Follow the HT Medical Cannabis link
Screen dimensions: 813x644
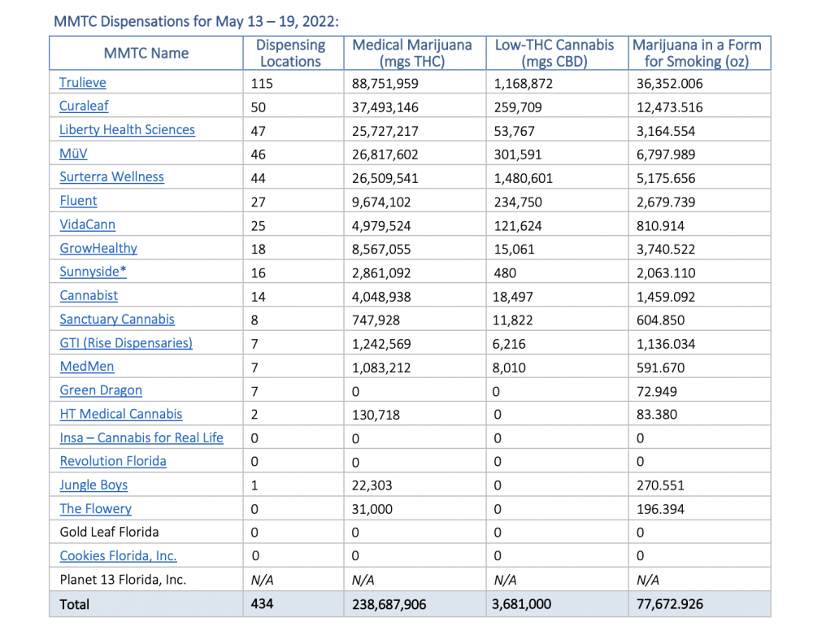click(121, 415)
